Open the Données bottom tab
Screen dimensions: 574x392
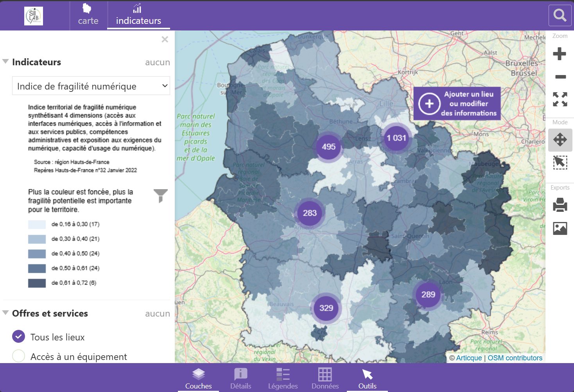(x=325, y=378)
